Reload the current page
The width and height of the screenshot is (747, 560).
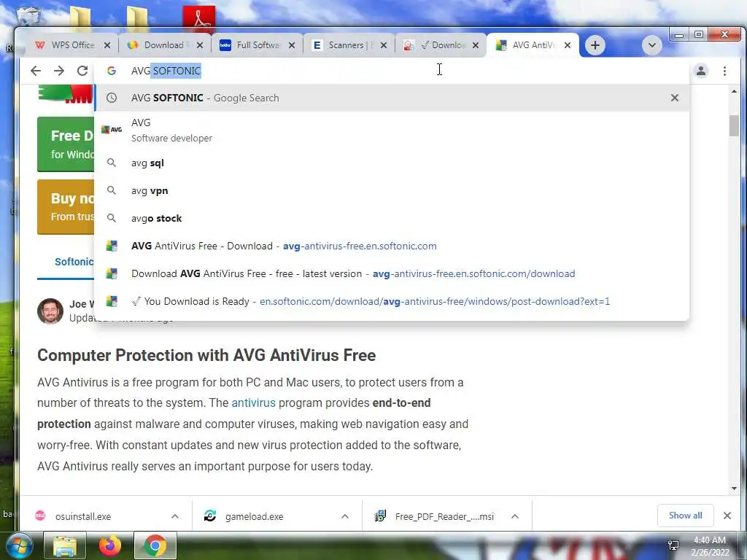(82, 71)
